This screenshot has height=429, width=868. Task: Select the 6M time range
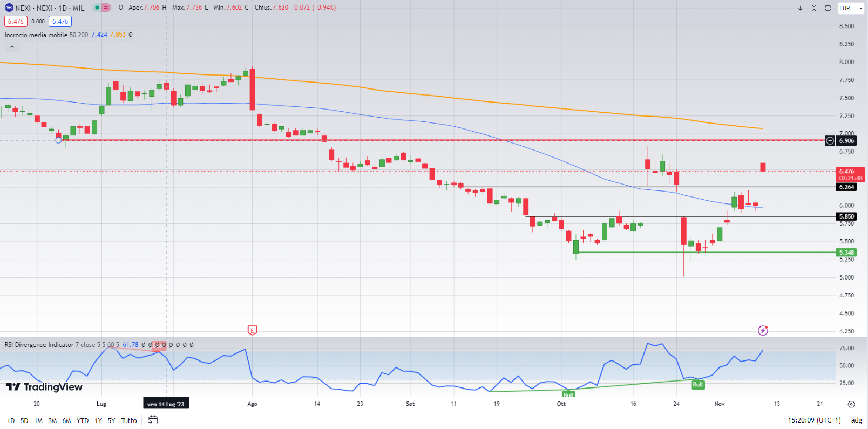pyautogui.click(x=66, y=420)
